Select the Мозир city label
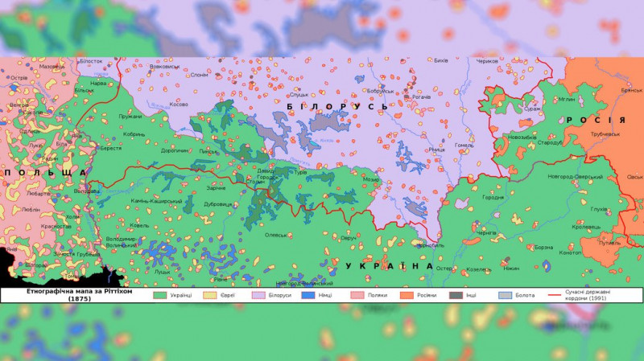This screenshot has height=361, width=644. coord(371,178)
